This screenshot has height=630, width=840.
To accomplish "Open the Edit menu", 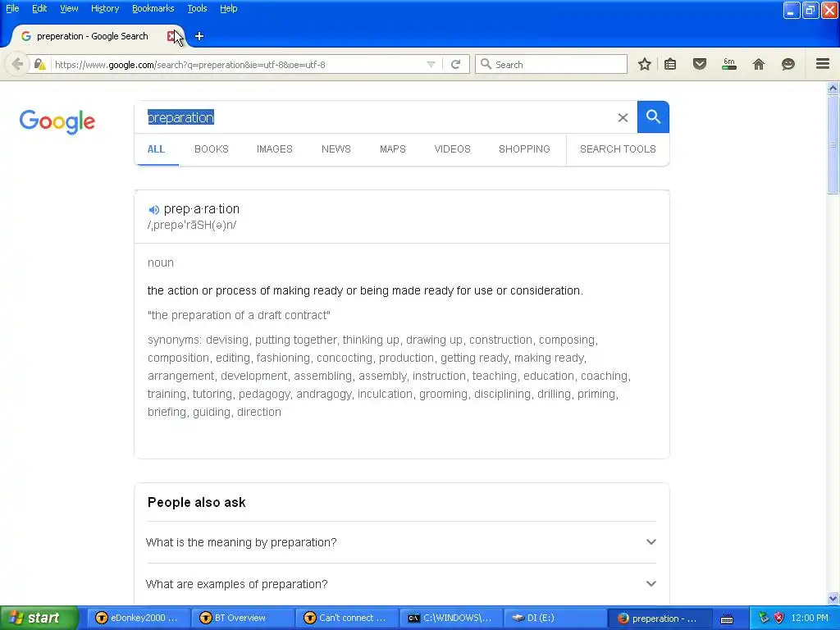I will point(39,8).
